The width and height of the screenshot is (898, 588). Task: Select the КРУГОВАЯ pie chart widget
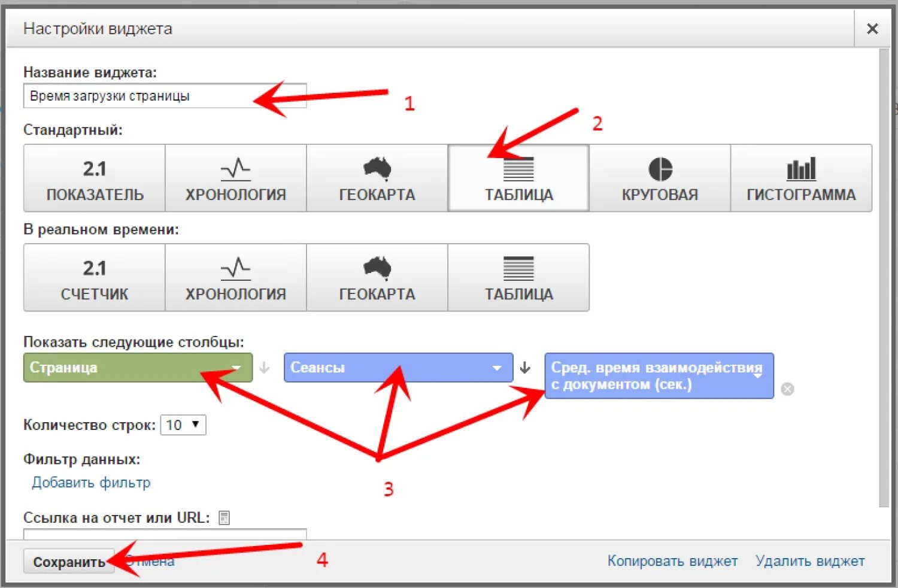660,178
